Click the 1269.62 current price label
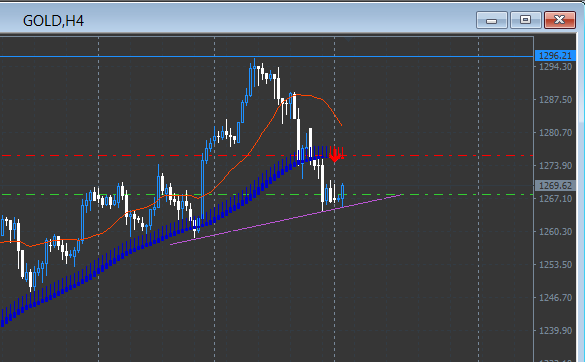The height and width of the screenshot is (362, 585). (555, 185)
